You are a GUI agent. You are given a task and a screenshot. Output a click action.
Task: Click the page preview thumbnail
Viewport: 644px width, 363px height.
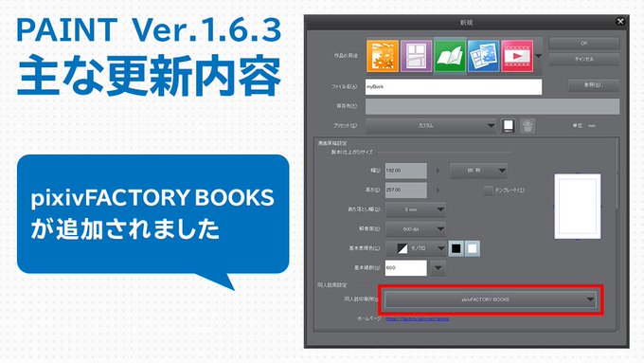[x=578, y=207]
